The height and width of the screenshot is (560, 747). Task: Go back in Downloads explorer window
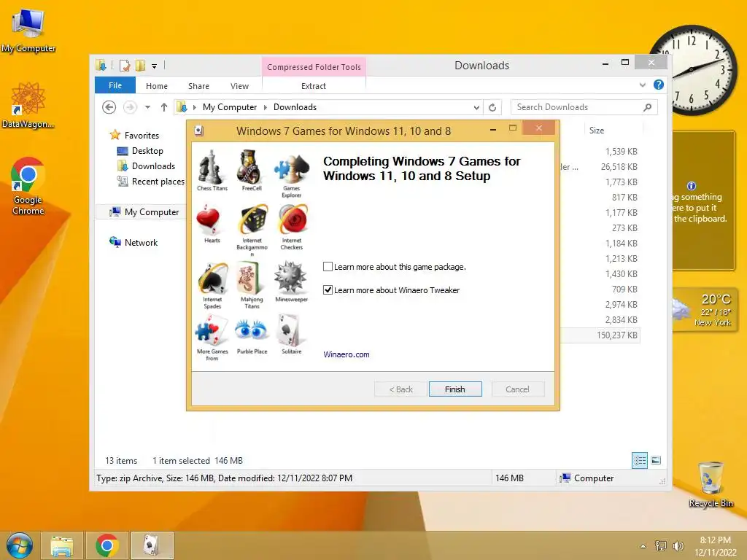pyautogui.click(x=109, y=107)
